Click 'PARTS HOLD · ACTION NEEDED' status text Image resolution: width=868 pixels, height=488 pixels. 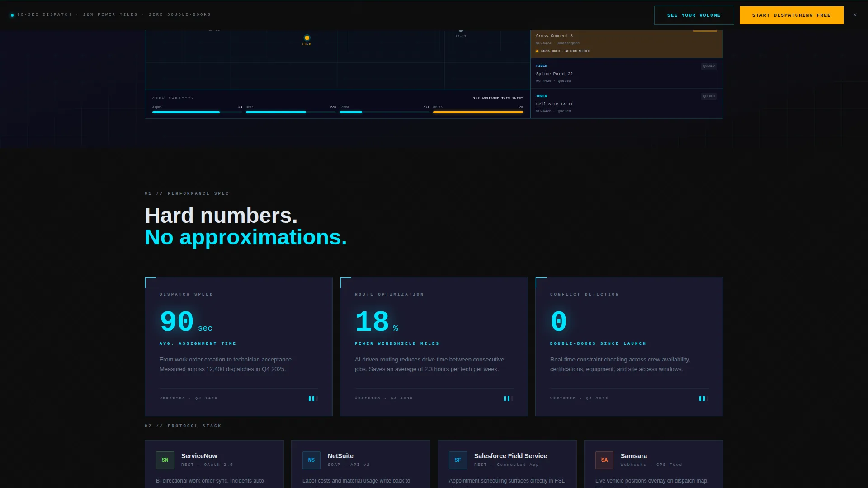tap(565, 51)
